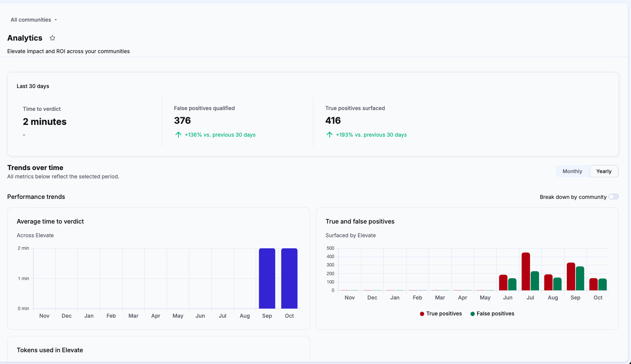Click 'Across Elevate' subtitle
The width and height of the screenshot is (631, 364).
pyautogui.click(x=35, y=235)
